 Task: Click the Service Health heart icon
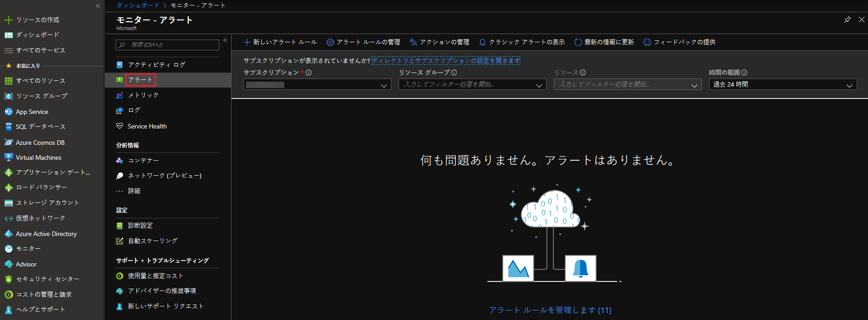[119, 126]
